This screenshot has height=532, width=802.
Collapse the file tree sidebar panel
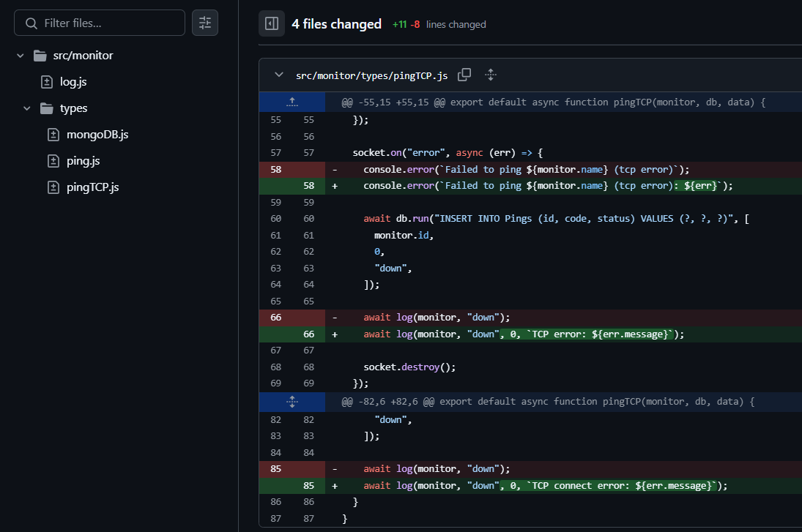272,23
